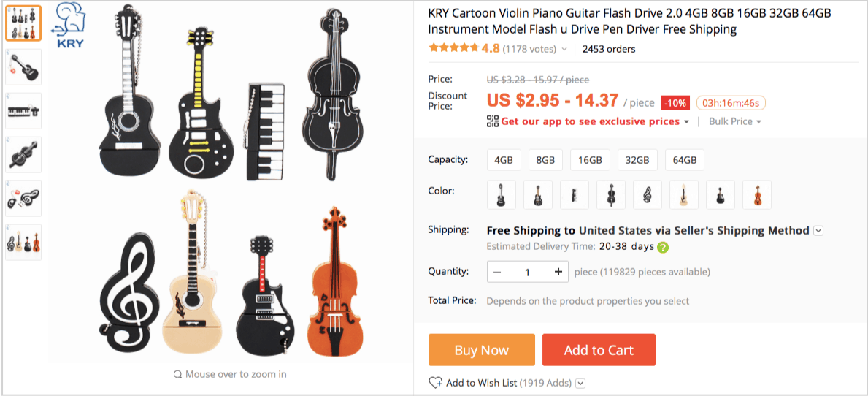The image size is (868, 396).
Task: Click the Add to Cart button
Action: pos(599,350)
